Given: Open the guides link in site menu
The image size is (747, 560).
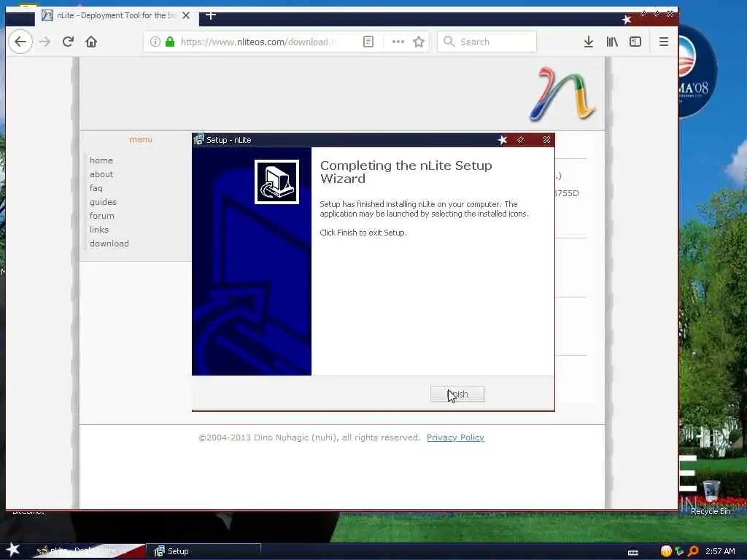Looking at the screenshot, I should (103, 202).
